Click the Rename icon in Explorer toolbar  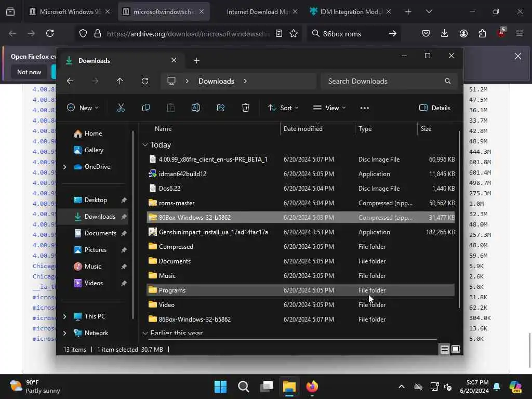pos(196,108)
